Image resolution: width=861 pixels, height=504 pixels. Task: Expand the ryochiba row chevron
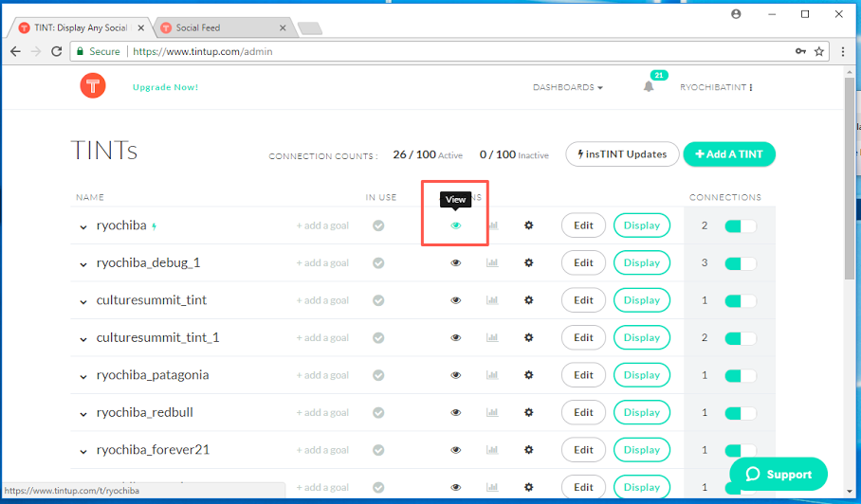(82, 227)
